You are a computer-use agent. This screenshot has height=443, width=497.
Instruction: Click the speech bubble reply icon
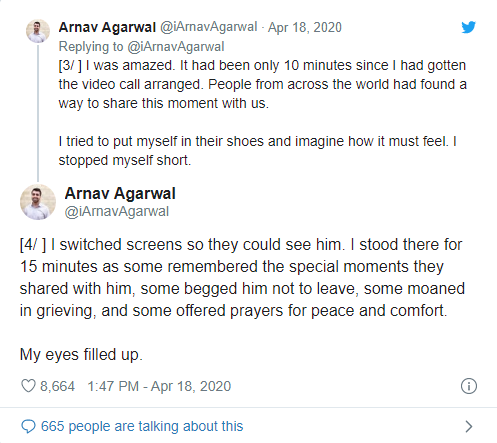28,426
